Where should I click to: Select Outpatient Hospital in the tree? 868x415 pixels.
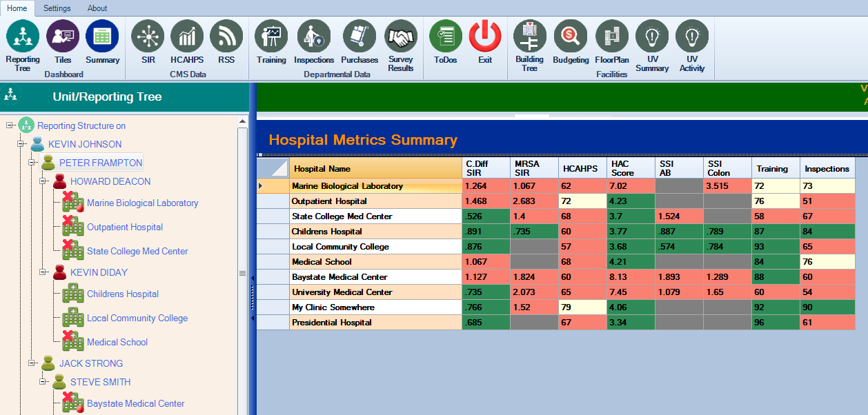point(125,227)
